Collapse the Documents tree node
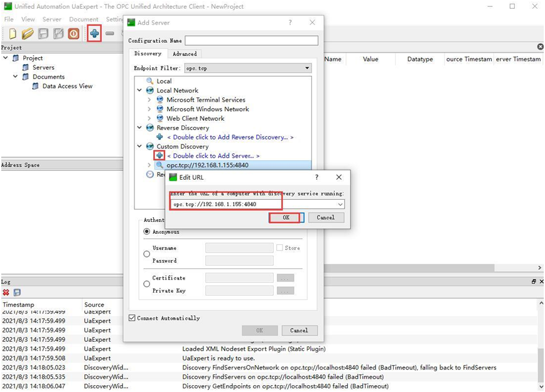The width and height of the screenshot is (545, 392). [15, 77]
